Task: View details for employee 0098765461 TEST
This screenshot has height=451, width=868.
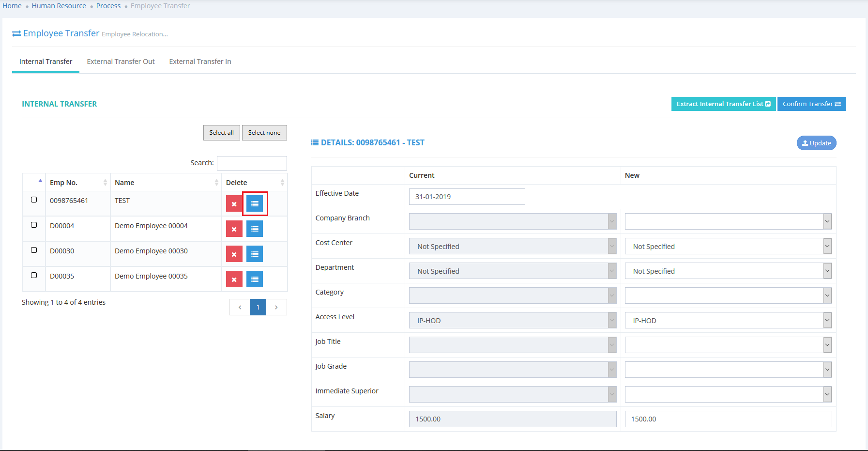Action: 255,204
